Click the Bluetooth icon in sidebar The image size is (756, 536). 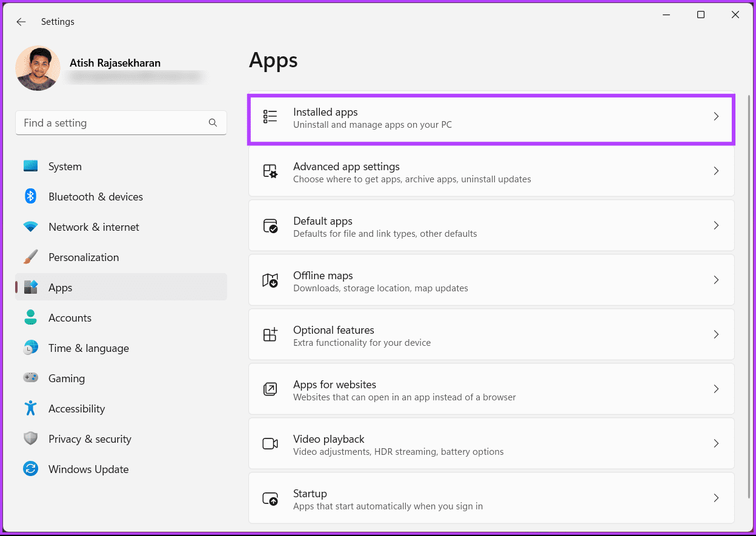pos(31,196)
